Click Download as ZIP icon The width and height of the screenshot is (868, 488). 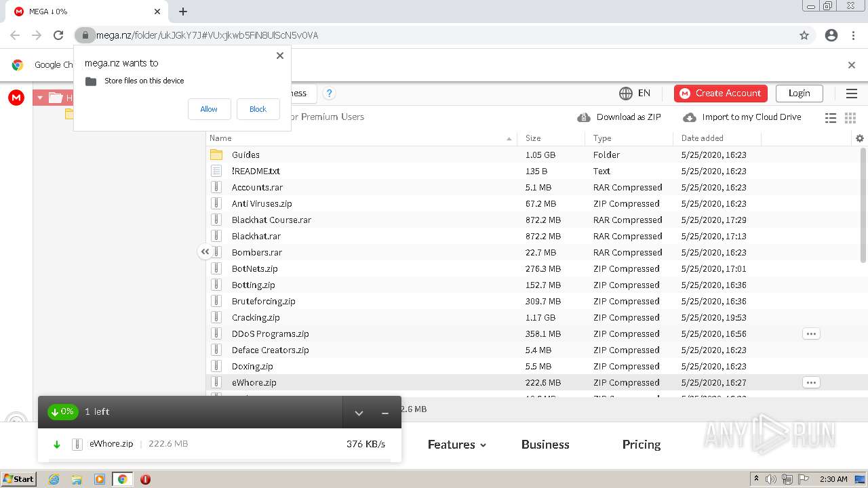(584, 117)
